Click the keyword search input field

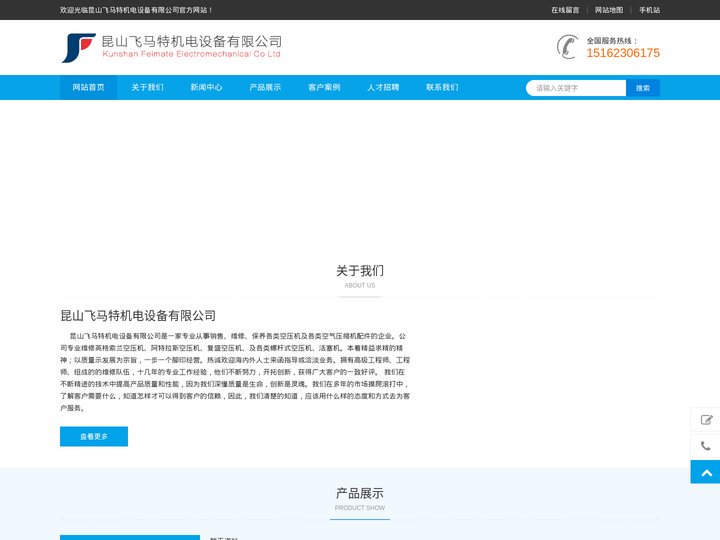(576, 88)
